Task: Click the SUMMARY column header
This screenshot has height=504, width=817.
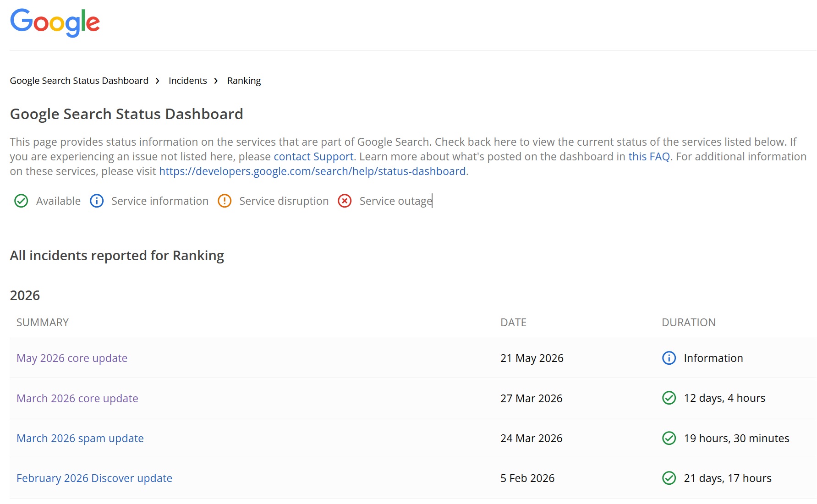Action: point(43,323)
